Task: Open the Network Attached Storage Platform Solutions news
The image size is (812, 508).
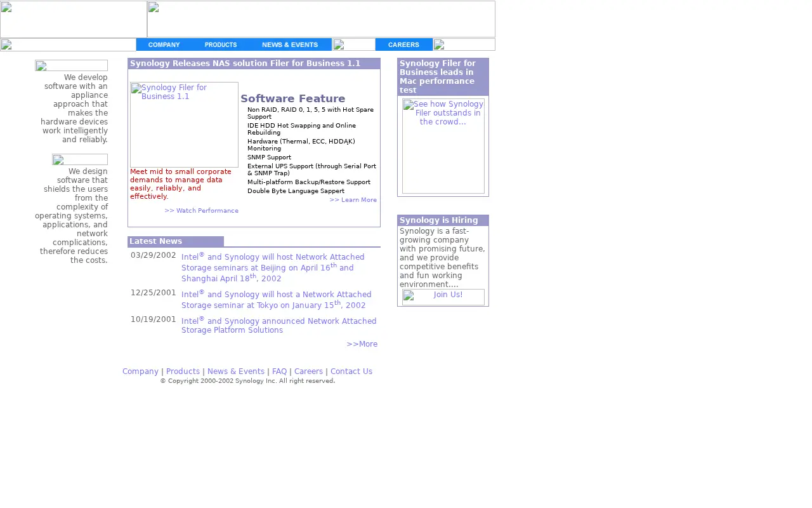Action: [x=279, y=325]
